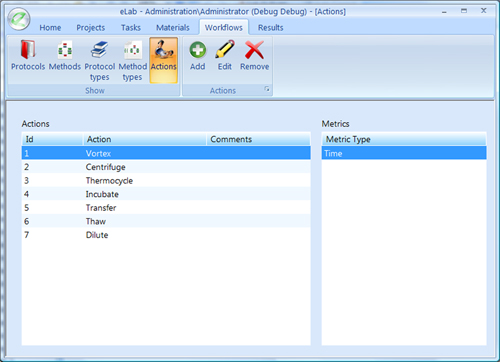500x362 pixels.
Task: Show Methods from the ribbon
Action: click(x=65, y=55)
